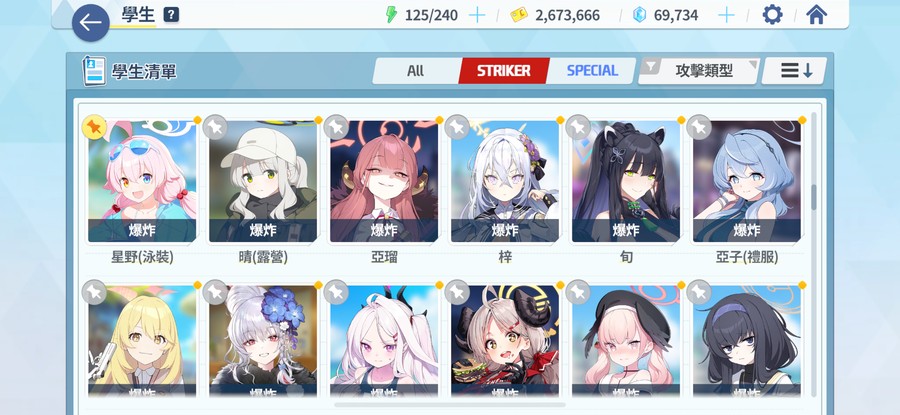The image size is (900, 415).
Task: Open settings via the gear icon
Action: pos(772,15)
